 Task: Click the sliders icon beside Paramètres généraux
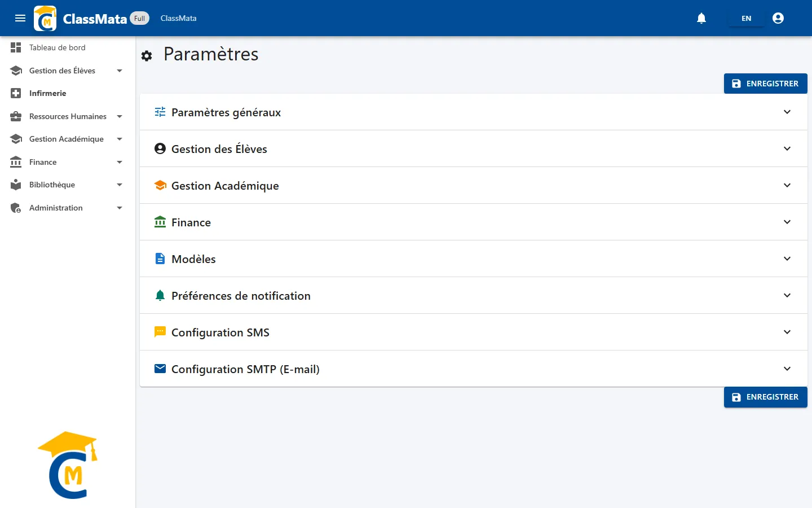[x=160, y=112]
